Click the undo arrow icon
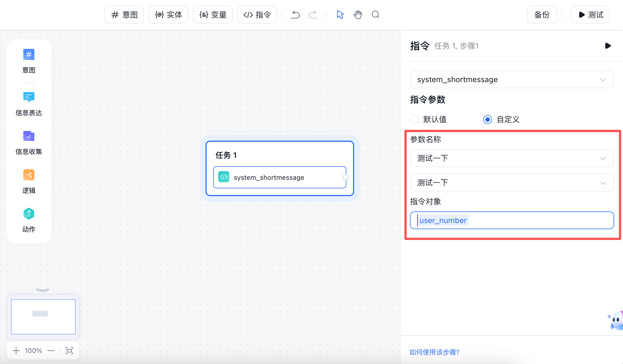The width and height of the screenshot is (623, 364). click(x=295, y=15)
